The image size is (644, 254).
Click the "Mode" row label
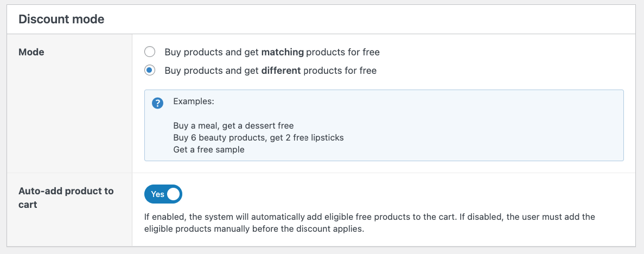point(31,52)
